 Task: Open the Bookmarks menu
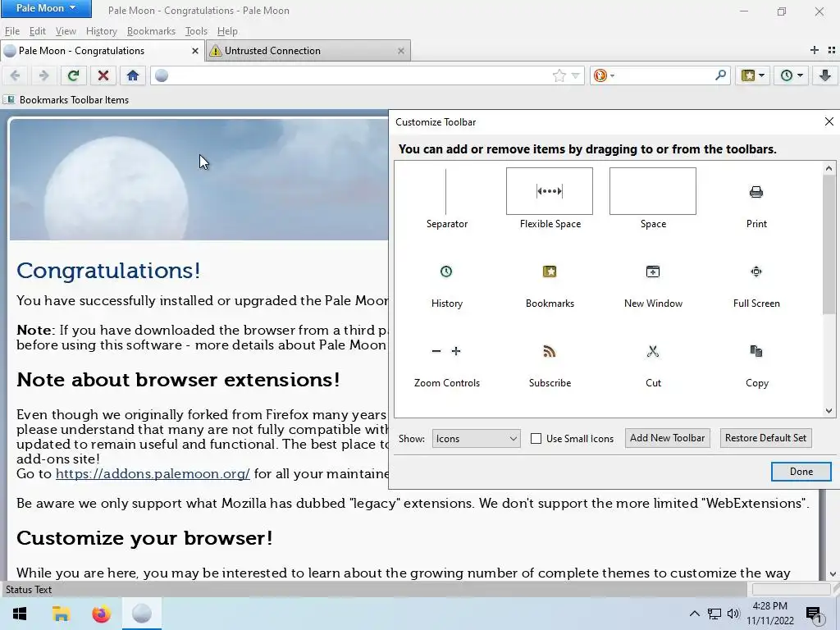click(x=151, y=31)
